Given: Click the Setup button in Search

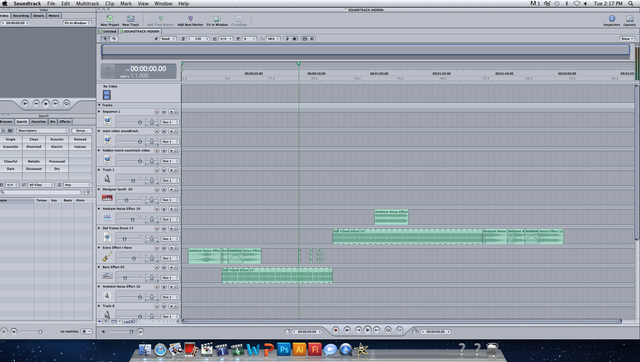Looking at the screenshot, I should (x=81, y=131).
